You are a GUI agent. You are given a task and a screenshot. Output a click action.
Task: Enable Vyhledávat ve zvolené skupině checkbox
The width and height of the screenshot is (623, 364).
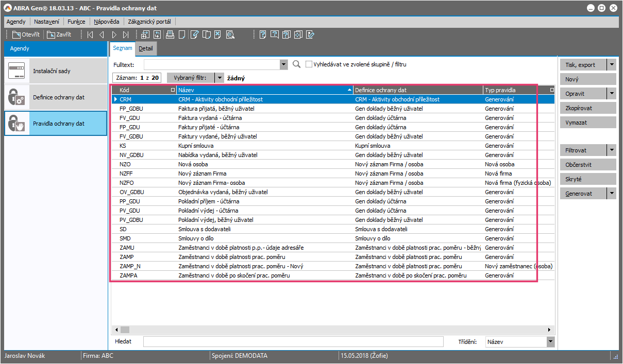[309, 64]
